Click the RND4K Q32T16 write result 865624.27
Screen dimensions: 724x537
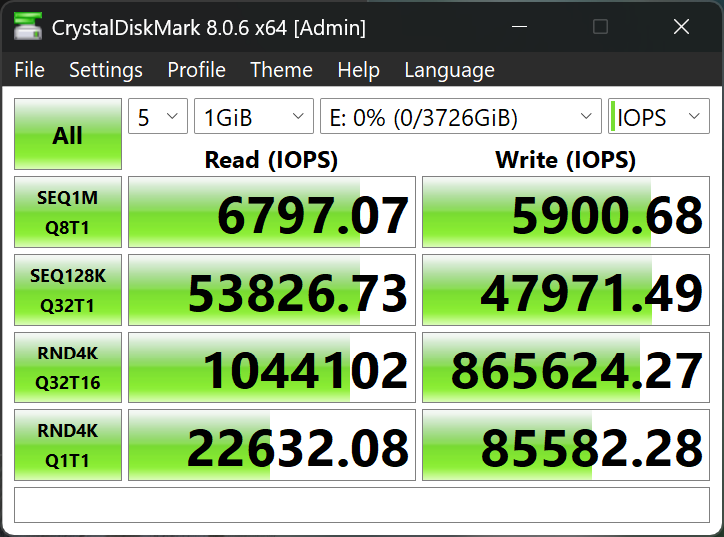566,368
